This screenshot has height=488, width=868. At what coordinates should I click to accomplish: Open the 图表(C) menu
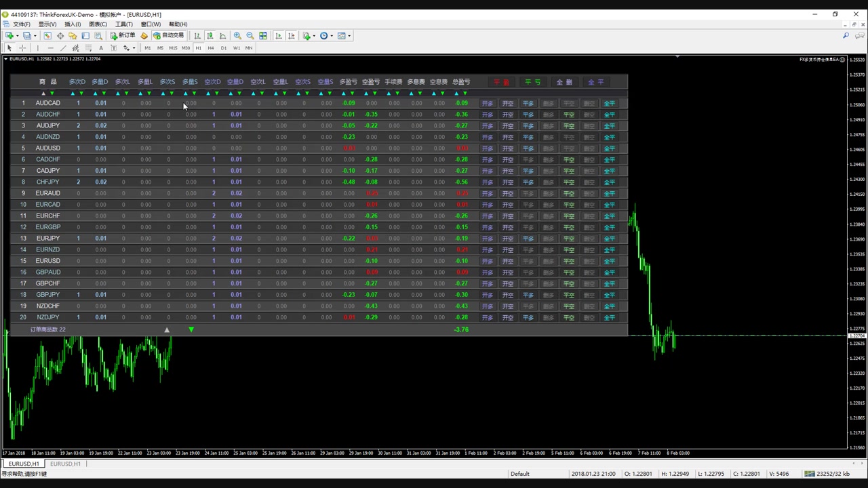pyautogui.click(x=98, y=24)
